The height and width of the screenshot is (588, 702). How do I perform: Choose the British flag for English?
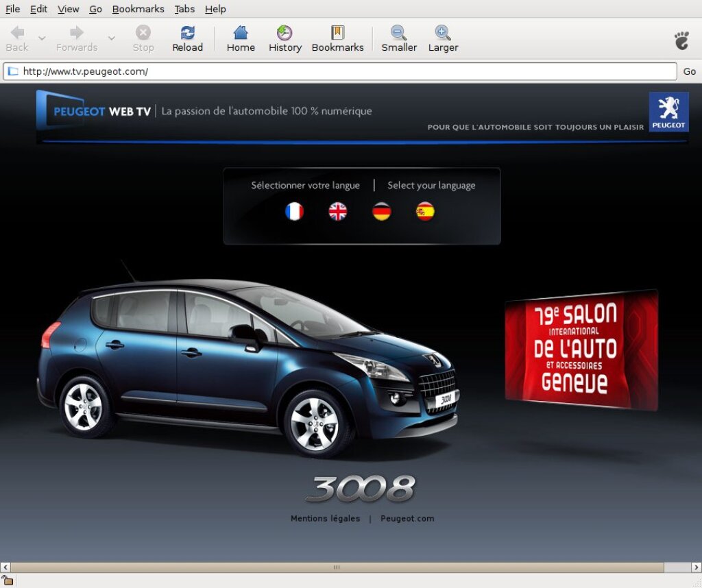338,211
